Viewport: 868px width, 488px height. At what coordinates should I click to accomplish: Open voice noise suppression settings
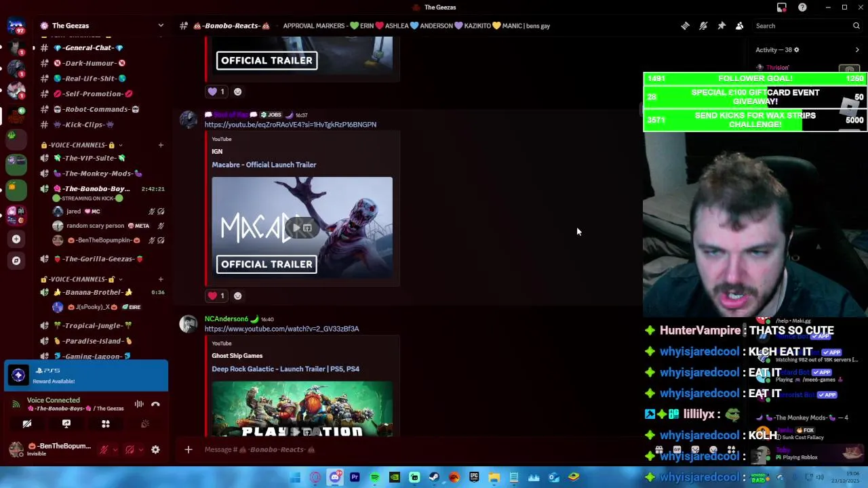139,404
